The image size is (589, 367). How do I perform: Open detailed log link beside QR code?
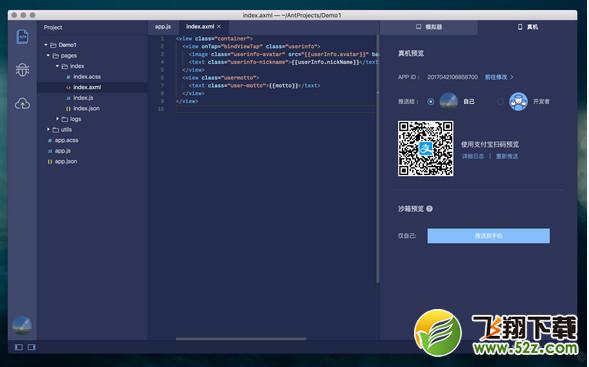pyautogui.click(x=473, y=156)
